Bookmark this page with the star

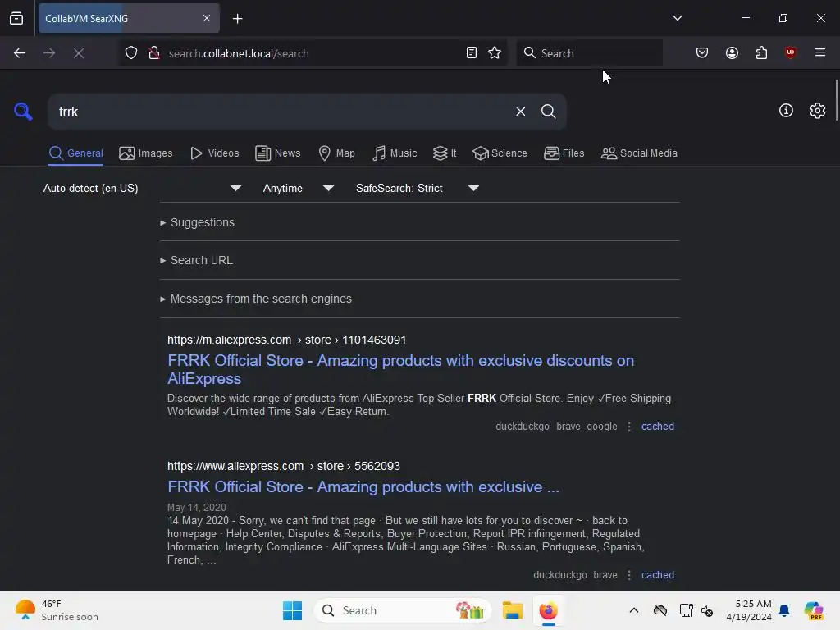click(x=495, y=53)
